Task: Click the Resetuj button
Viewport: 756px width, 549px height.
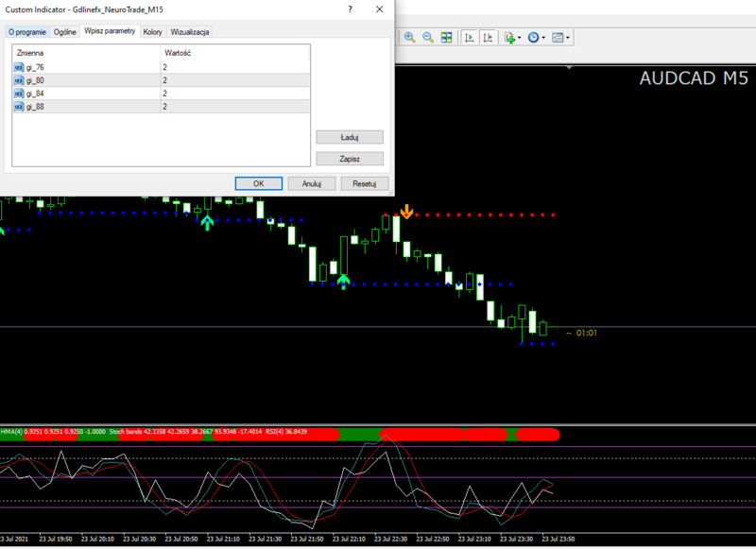Action: click(365, 184)
